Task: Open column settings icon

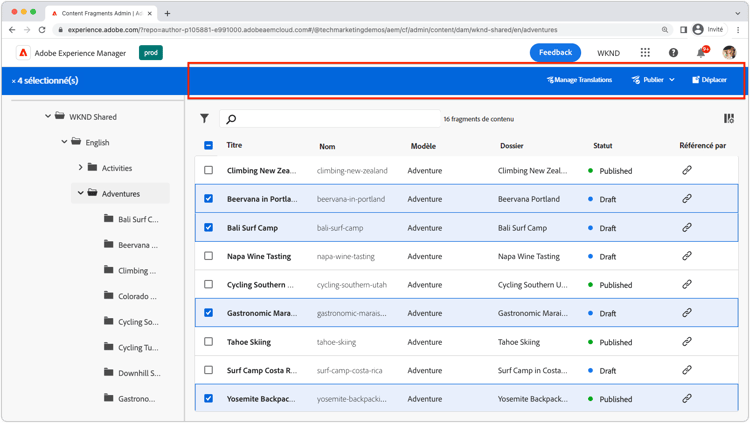Action: point(729,119)
